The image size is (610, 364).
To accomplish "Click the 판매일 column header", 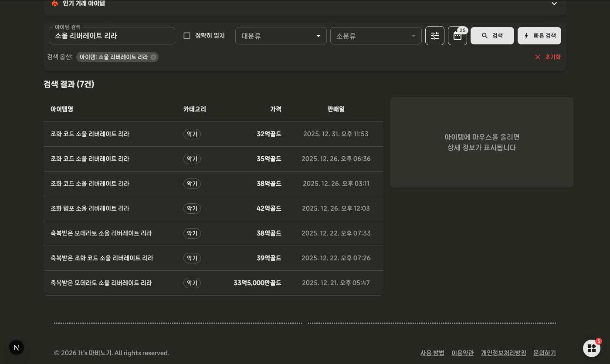I will pyautogui.click(x=336, y=109).
